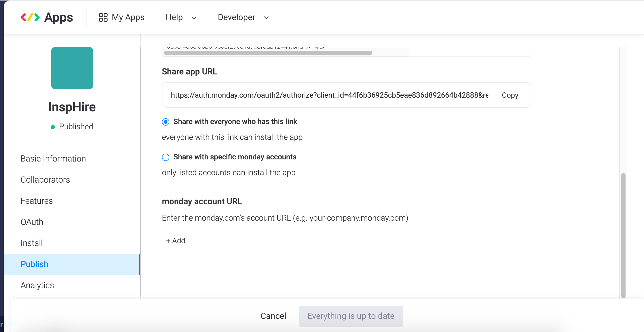The image size is (644, 332).
Task: Select the Publish section
Action: point(72,264)
